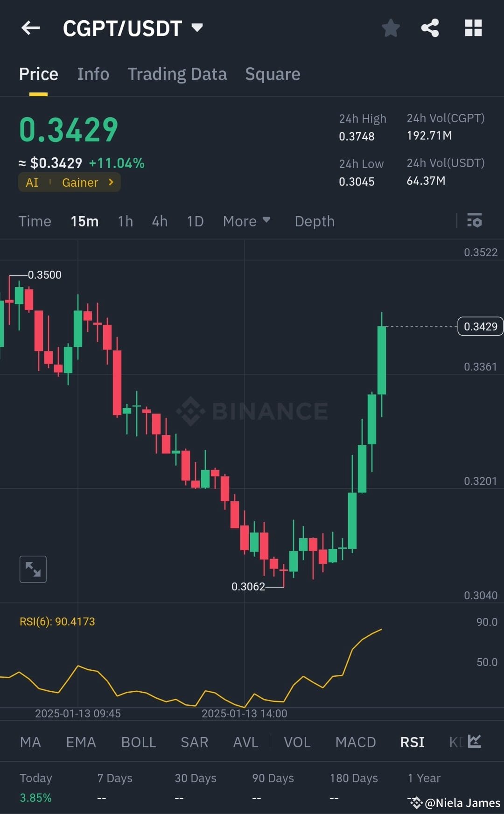The width and height of the screenshot is (504, 814).
Task: Open the Trading Data tab
Action: 177,74
